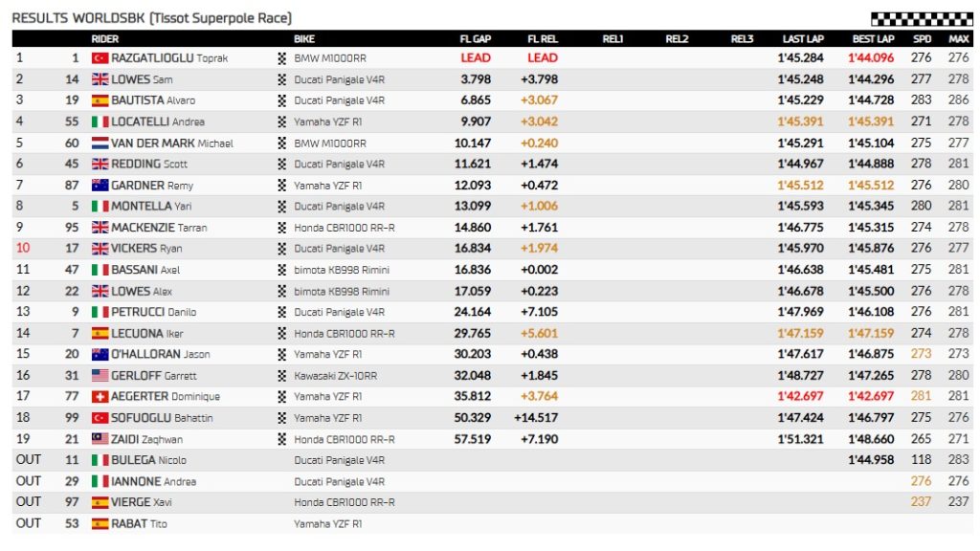The width and height of the screenshot is (980, 551).
Task: Click the red LEAD gap value
Action: [x=476, y=58]
